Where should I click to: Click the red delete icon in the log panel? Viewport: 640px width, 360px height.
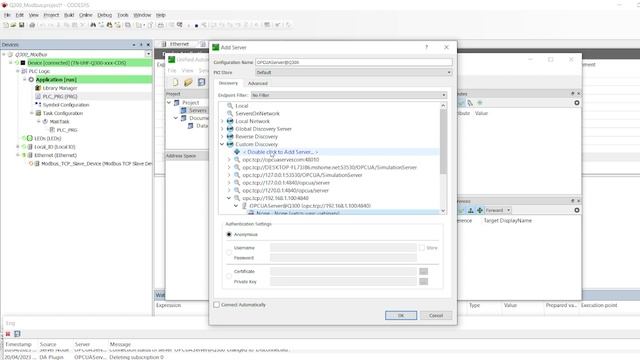click(x=8, y=334)
